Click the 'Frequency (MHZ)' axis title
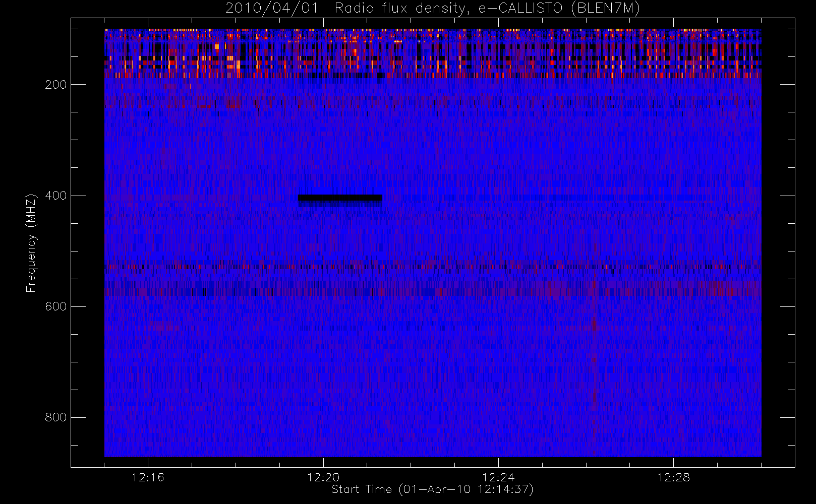Image resolution: width=816 pixels, height=504 pixels. click(31, 243)
